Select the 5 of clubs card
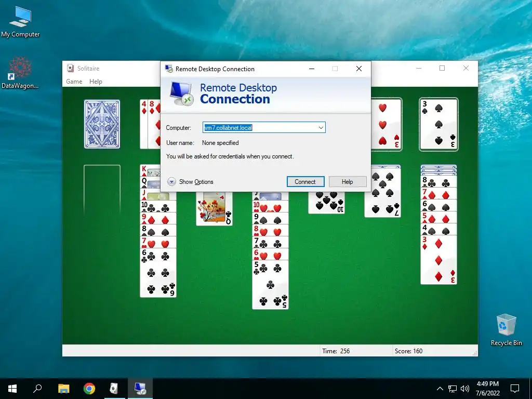Viewport: 532px width, 399px height. point(270,285)
